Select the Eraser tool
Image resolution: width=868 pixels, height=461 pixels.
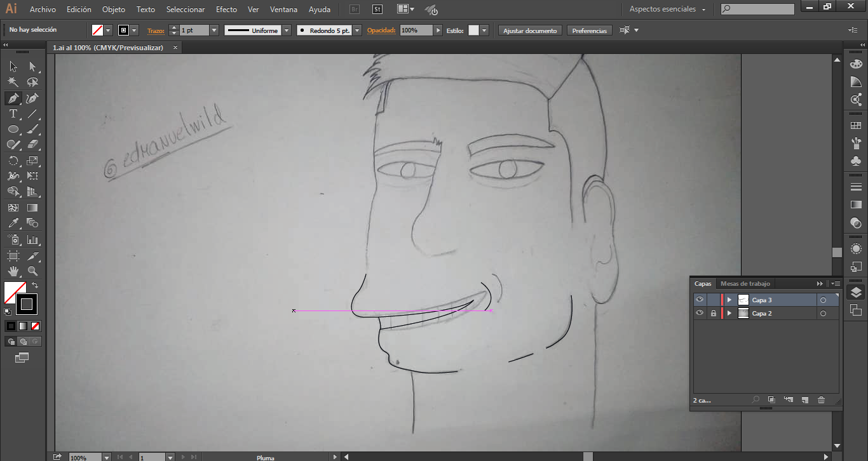coord(32,145)
